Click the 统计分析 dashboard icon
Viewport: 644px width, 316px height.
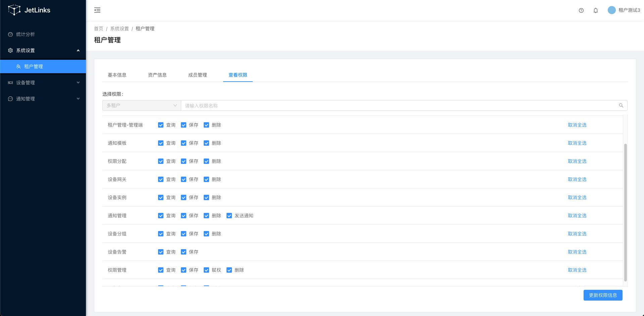[10, 34]
